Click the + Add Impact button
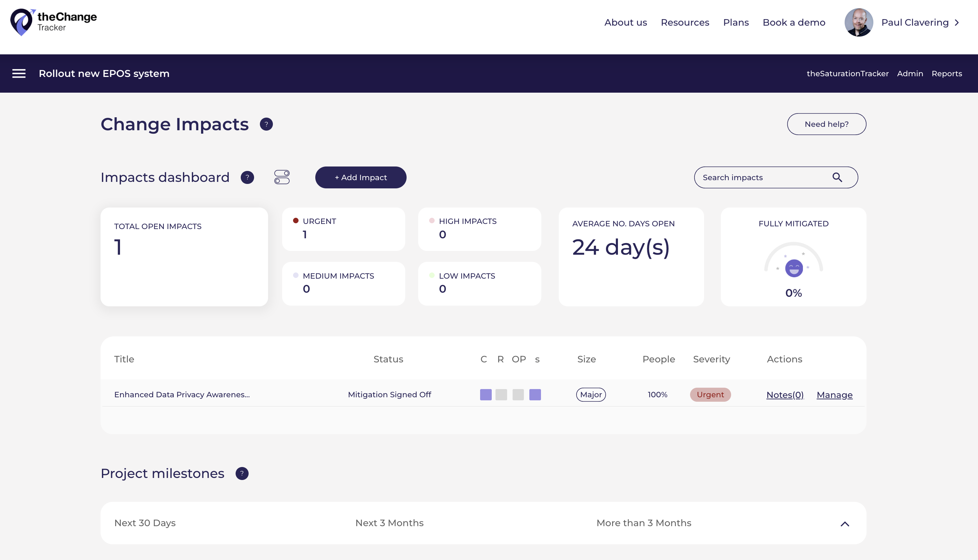 (361, 177)
